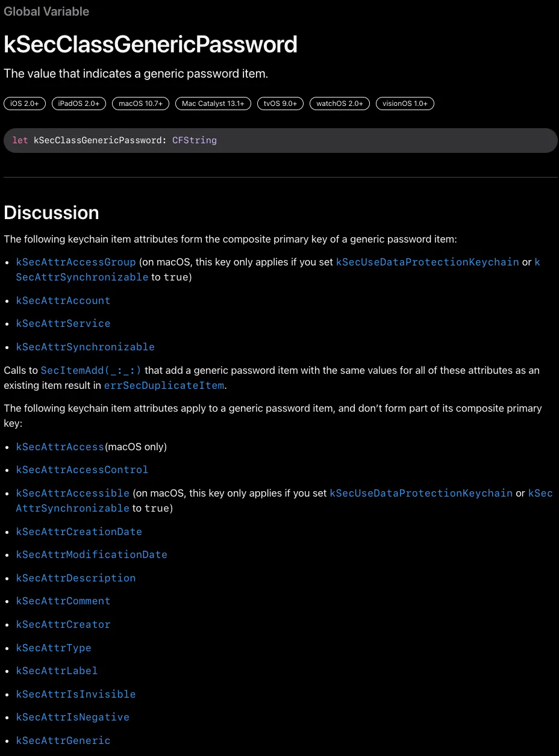Click the kSecAttrAccess macOS-only link

click(x=60, y=447)
